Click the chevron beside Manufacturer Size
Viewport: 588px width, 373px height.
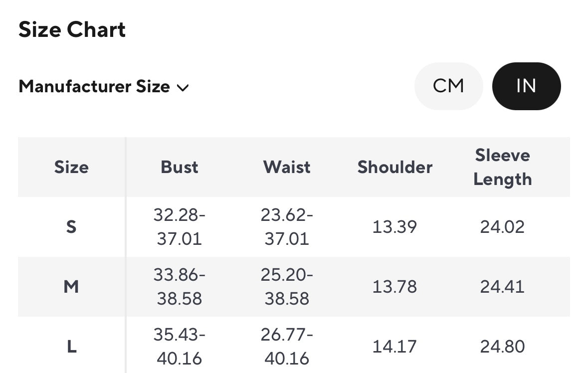coord(183,88)
